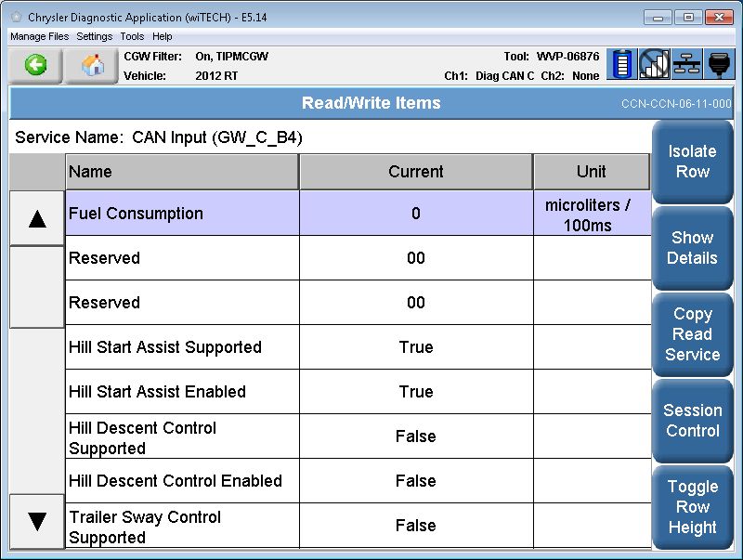Open the Manage Files menu

[39, 36]
